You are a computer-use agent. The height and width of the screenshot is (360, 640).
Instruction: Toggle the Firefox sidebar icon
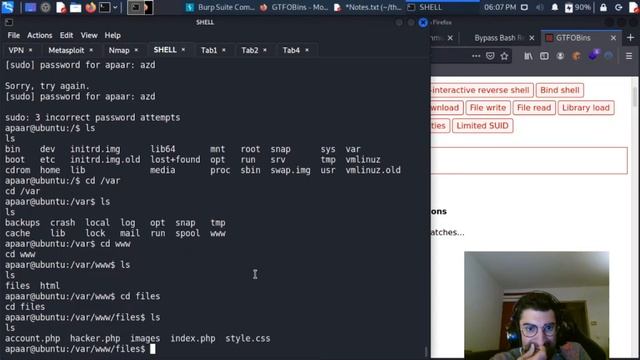pos(544,56)
